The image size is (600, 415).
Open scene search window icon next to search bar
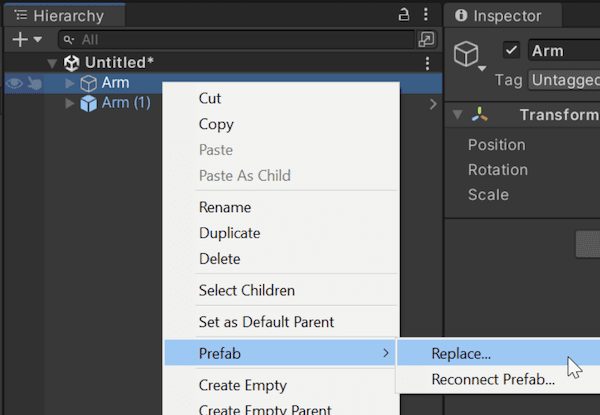[427, 39]
